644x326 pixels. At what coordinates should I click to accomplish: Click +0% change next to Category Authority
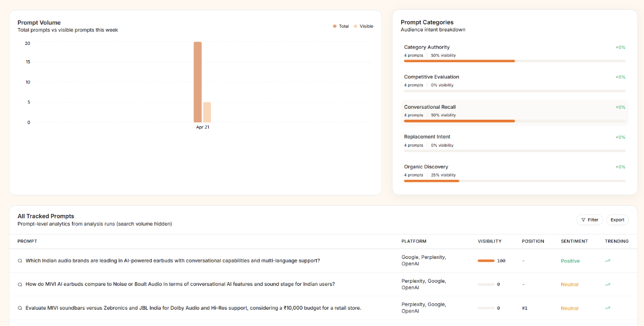pos(620,47)
